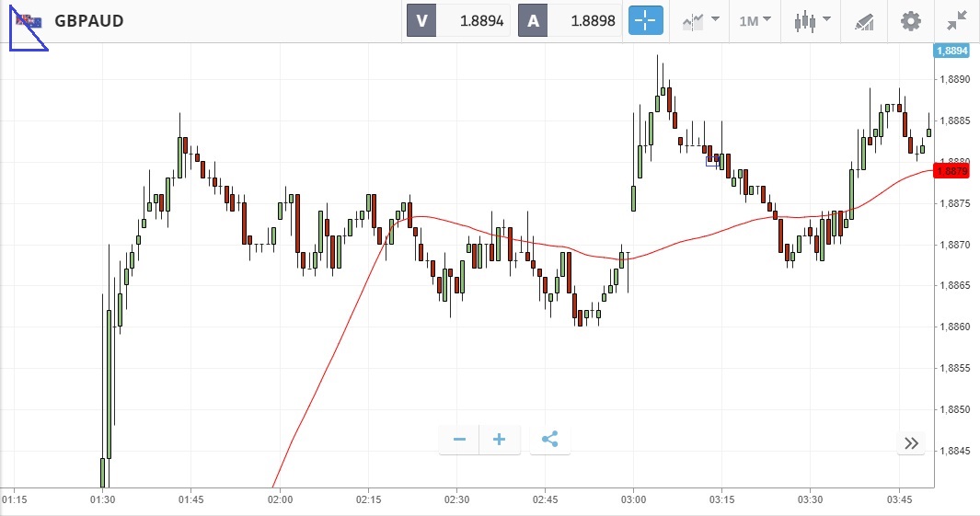Click the 01:30 time axis label
This screenshot has width=980, height=516.
point(102,499)
